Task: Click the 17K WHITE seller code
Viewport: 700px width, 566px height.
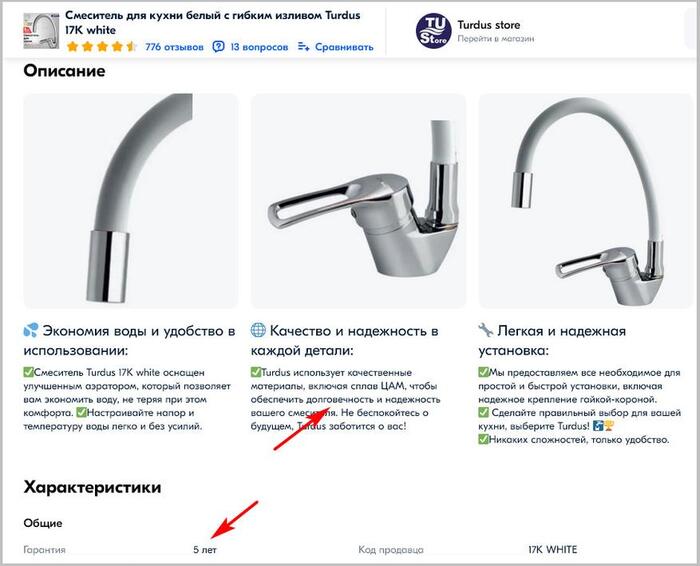Action: click(x=552, y=549)
